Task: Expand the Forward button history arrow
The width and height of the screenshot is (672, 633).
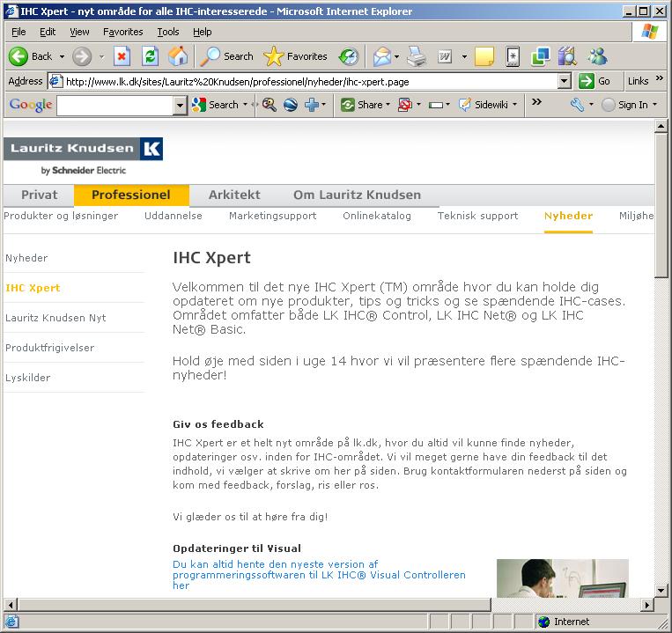Action: pos(101,56)
